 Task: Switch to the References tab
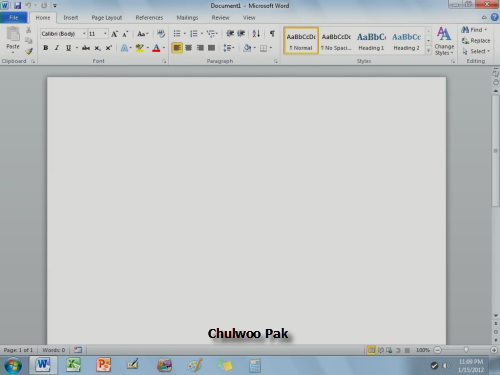(149, 18)
